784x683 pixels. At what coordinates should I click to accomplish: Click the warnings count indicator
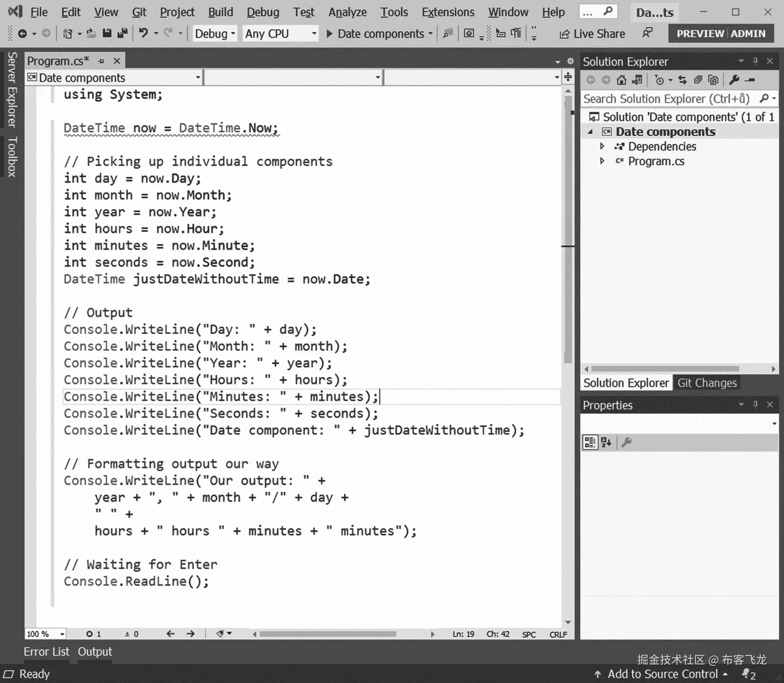[x=131, y=634]
